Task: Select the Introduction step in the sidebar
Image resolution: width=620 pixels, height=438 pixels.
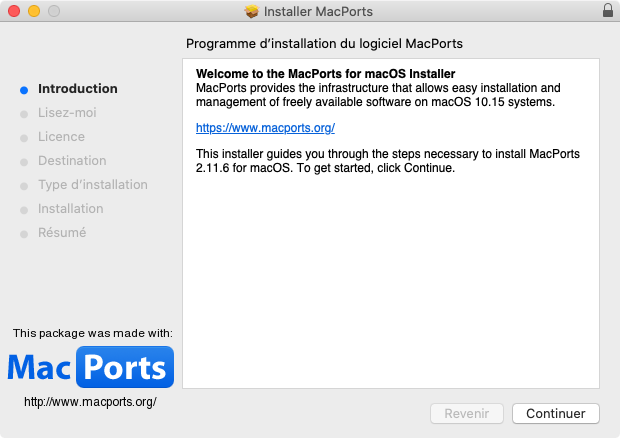Action: click(77, 89)
